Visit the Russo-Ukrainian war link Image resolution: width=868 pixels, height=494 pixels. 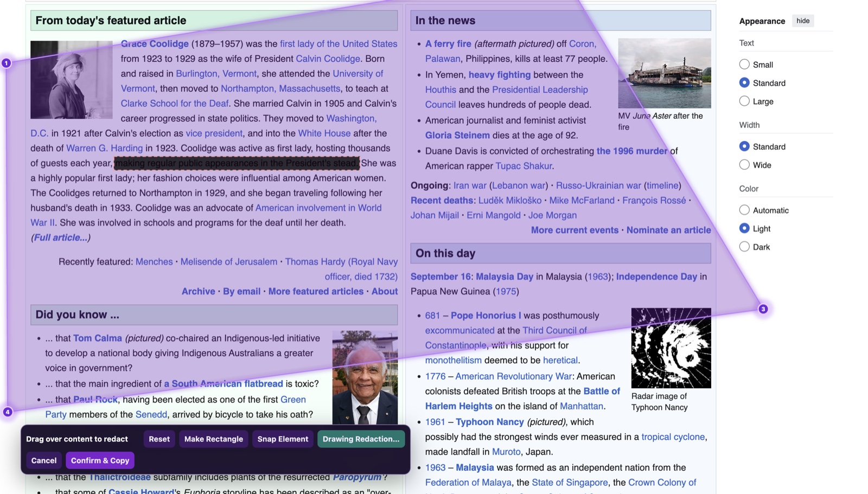pyautogui.click(x=598, y=185)
